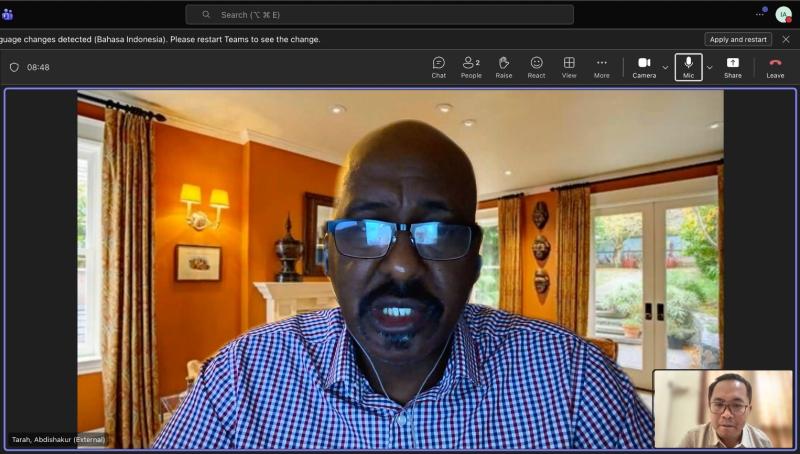Mute or unmute the Mic
This screenshot has width=800, height=454.
(x=688, y=67)
